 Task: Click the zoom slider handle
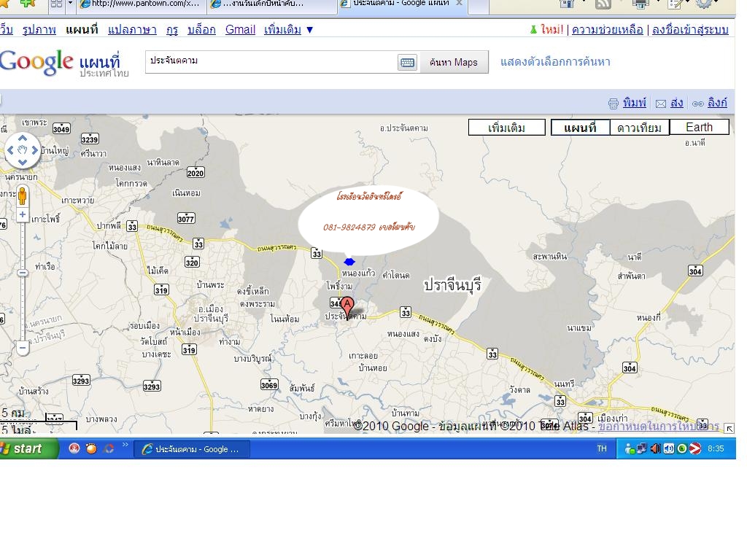[x=23, y=273]
